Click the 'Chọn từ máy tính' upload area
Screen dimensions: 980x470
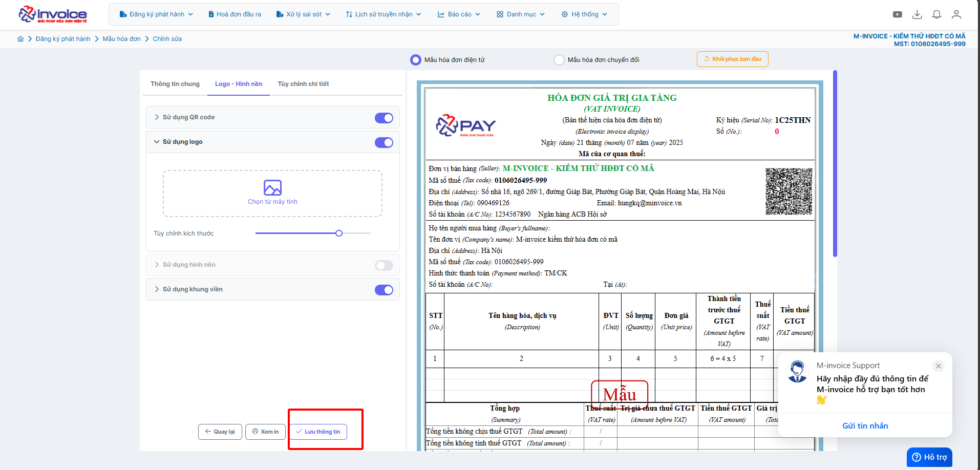[x=272, y=194]
